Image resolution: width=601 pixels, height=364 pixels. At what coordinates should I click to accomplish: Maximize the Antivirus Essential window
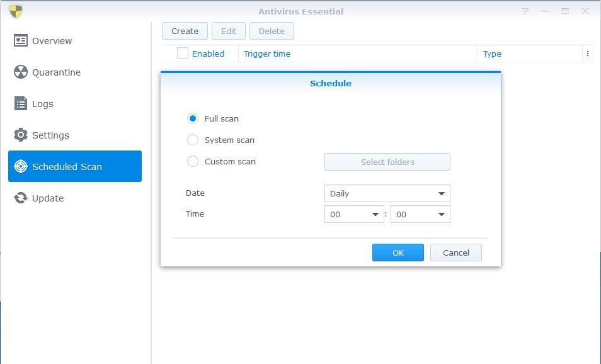565,11
